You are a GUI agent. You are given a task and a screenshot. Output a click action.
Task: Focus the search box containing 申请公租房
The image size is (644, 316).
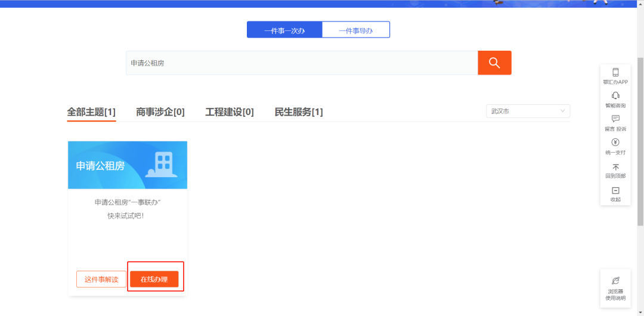[x=301, y=63]
